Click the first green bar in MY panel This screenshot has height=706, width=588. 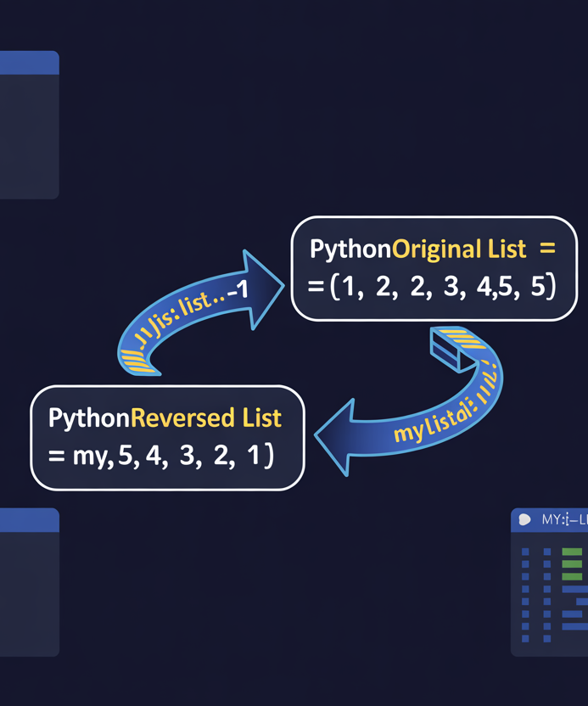(572, 552)
